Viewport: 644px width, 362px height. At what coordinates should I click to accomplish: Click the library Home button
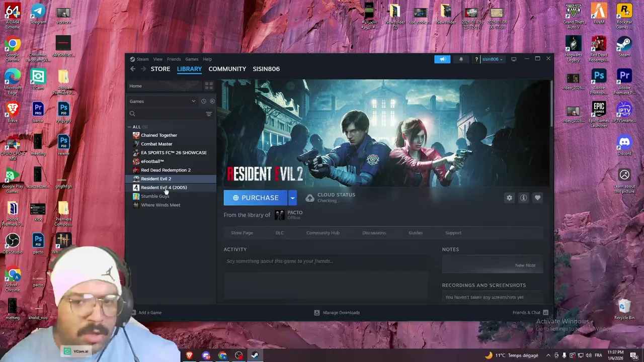[x=164, y=86]
